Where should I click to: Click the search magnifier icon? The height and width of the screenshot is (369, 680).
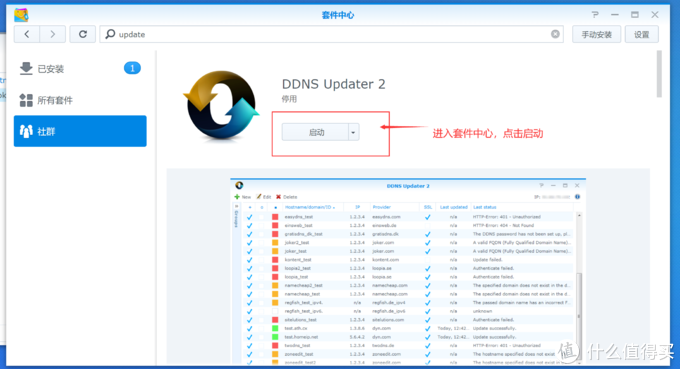110,34
